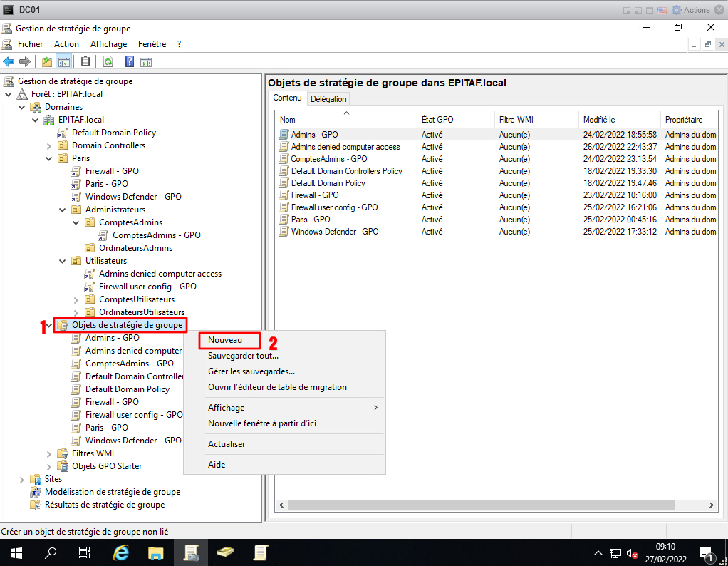728x566 pixels.
Task: Collapse the Paris organizational unit
Action: [x=49, y=158]
